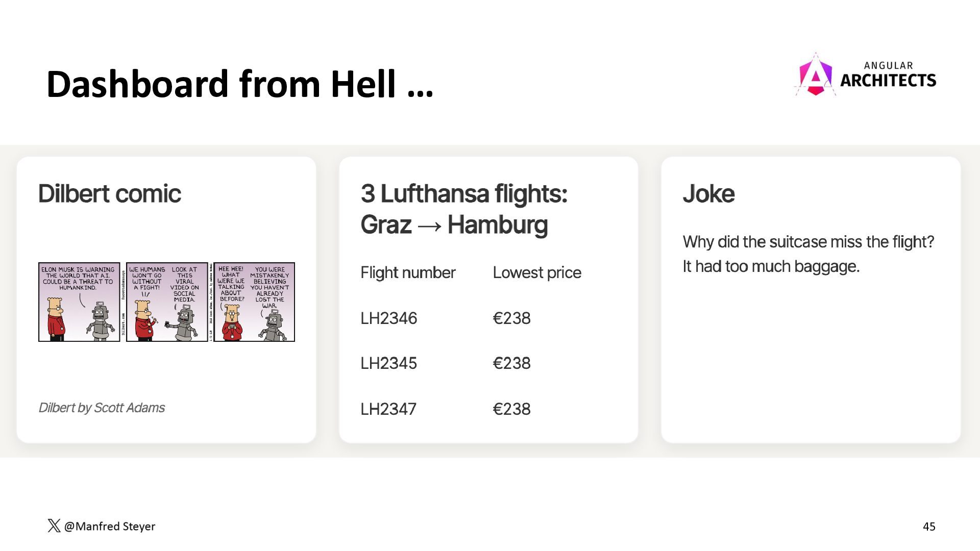
Task: Click the Dilbert by Scott Adams caption
Action: point(102,408)
